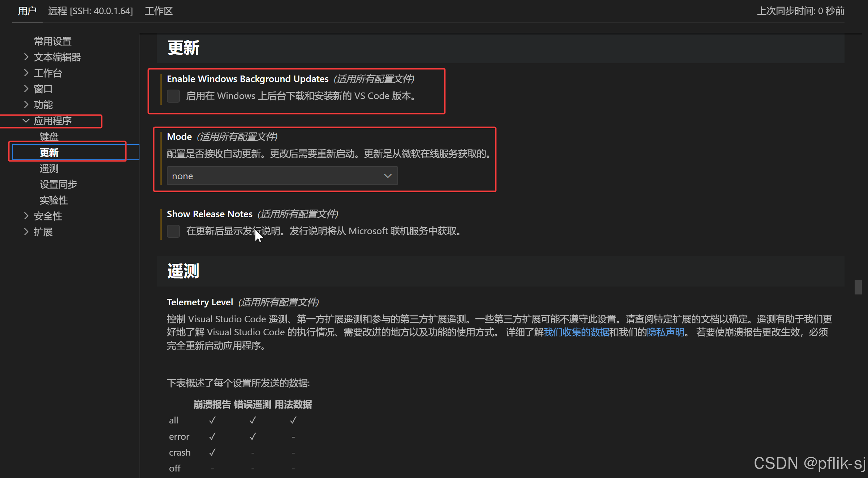Toggle Show Release Notes checkbox

click(x=173, y=231)
